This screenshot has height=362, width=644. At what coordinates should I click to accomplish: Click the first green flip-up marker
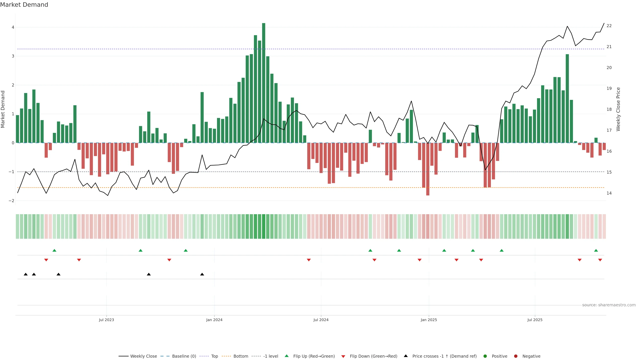click(55, 250)
